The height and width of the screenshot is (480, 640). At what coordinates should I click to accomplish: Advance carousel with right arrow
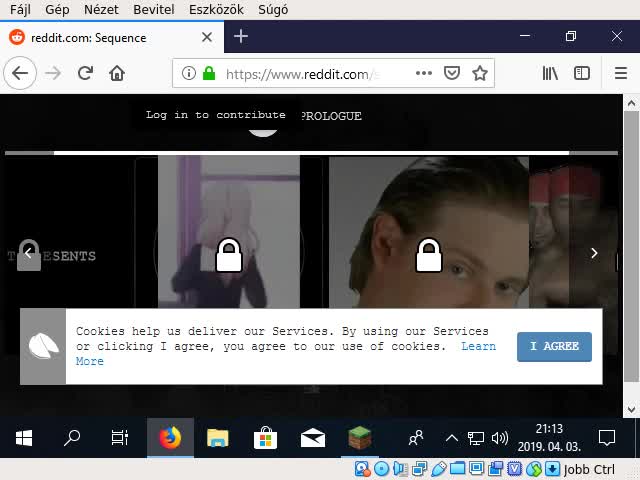[594, 253]
